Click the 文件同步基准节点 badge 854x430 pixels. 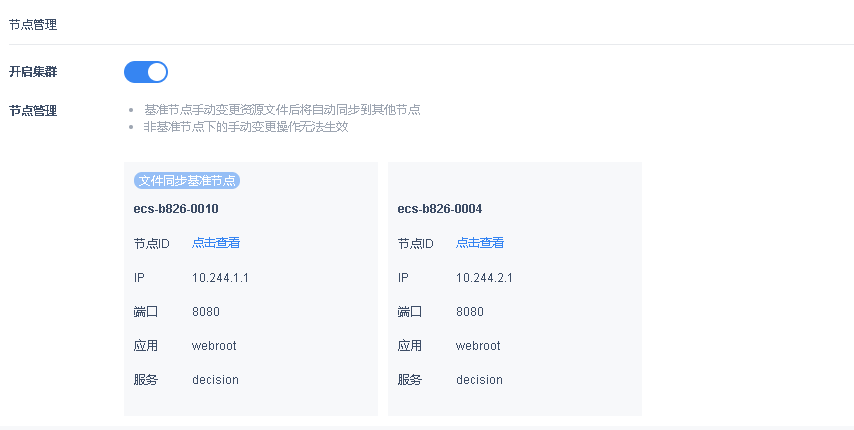(x=187, y=181)
